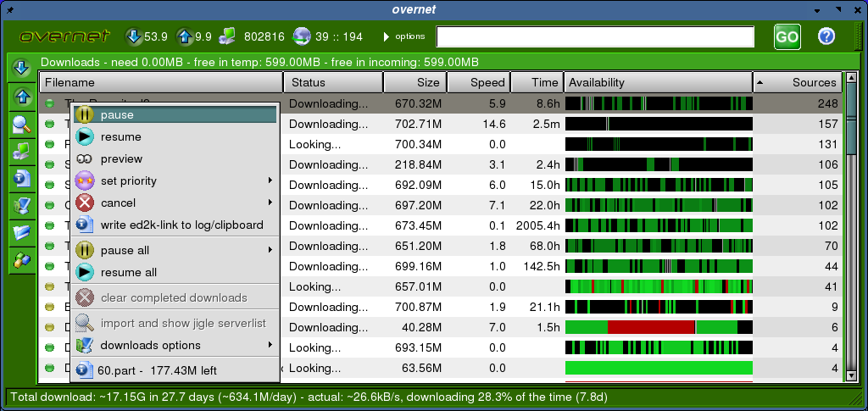868x411 pixels.
Task: Sort by the Filename column header
Action: click(161, 82)
